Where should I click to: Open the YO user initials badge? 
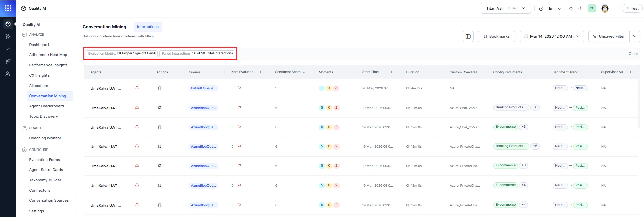pos(592,8)
